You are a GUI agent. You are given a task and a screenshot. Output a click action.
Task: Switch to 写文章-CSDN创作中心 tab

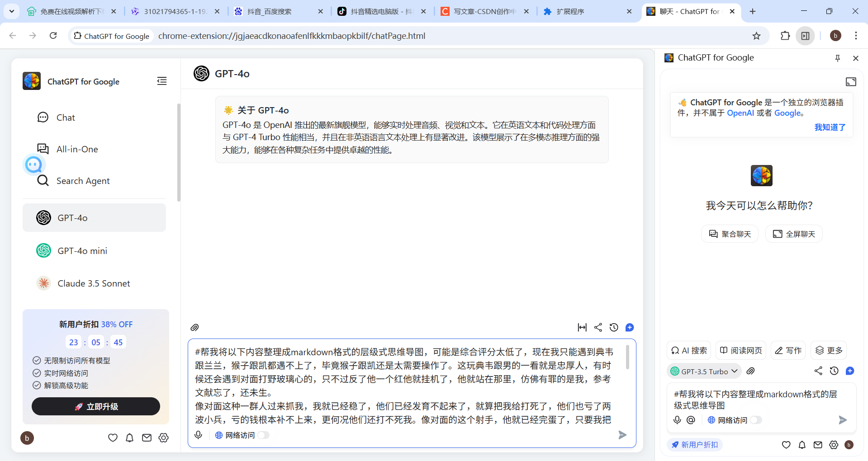coord(485,11)
